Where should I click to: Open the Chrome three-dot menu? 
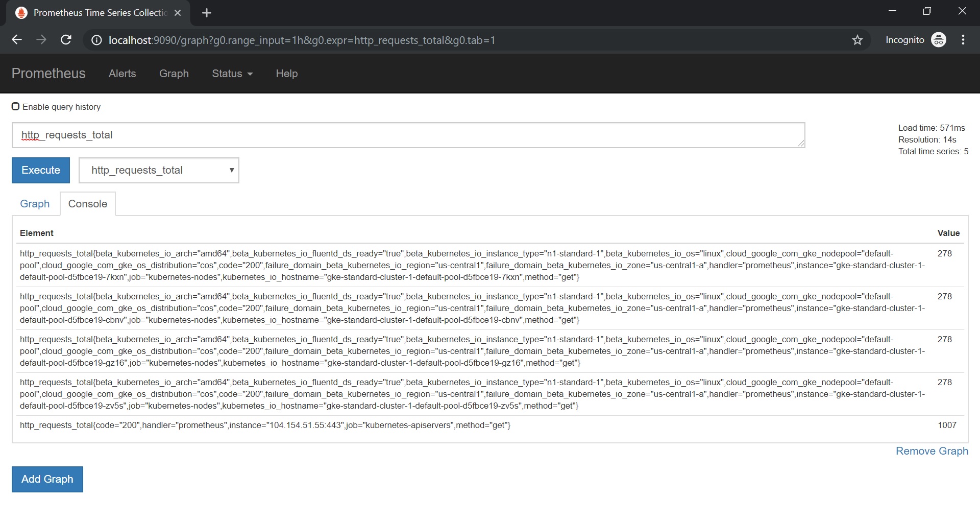pos(963,40)
